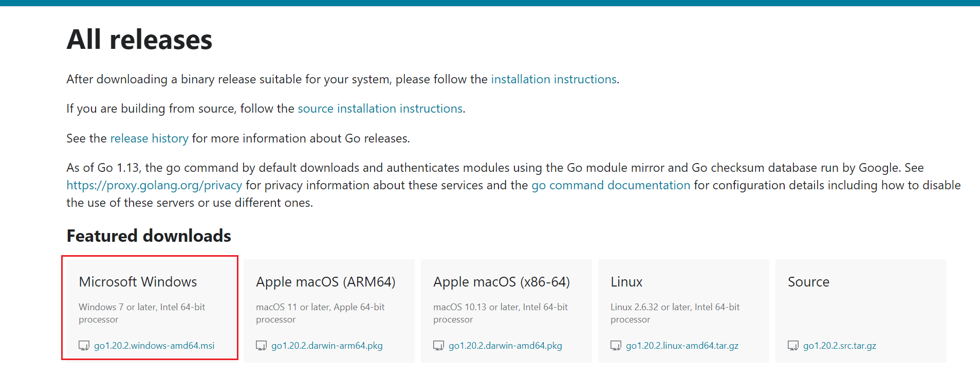Open the source installation instructions link
This screenshot has width=980, height=375.
tap(380, 109)
